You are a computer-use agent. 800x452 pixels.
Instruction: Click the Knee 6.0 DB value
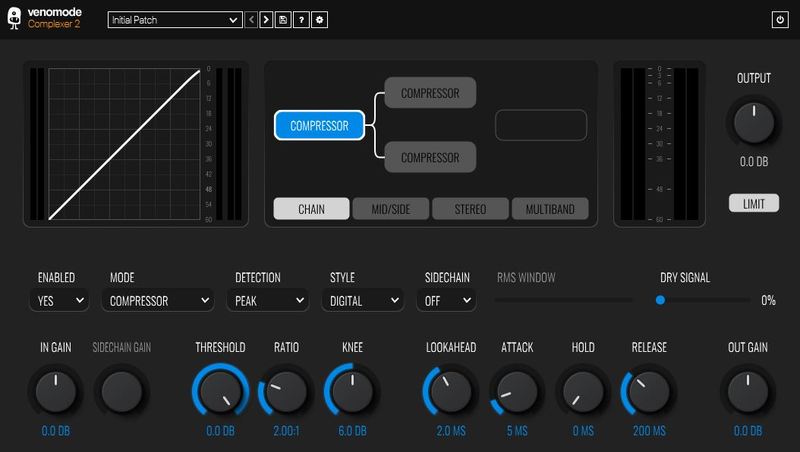coord(352,431)
